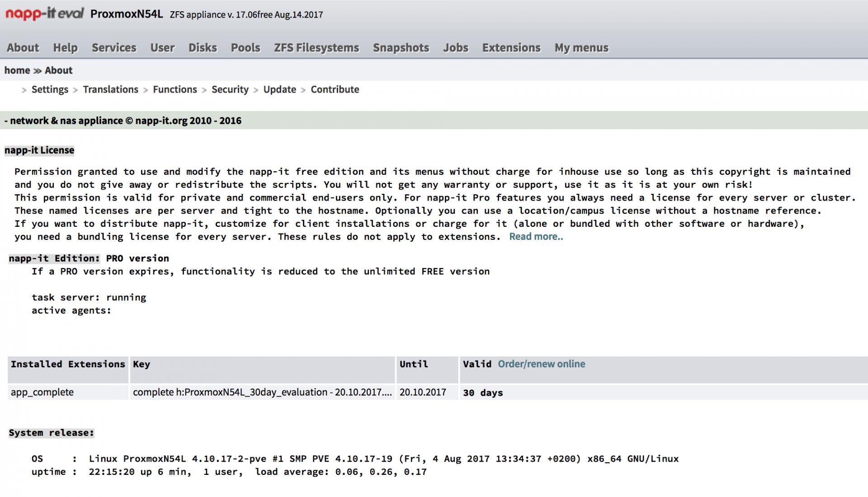Screen dimensions: 868x497
Task: Open the Disks menu
Action: (x=203, y=47)
